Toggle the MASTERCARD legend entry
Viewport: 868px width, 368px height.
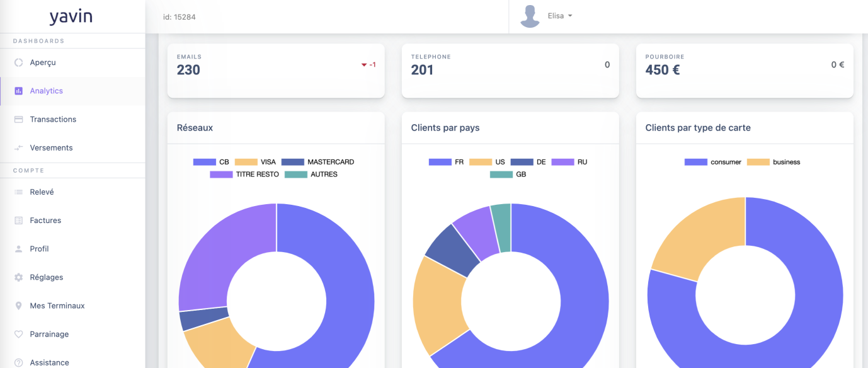[318, 162]
